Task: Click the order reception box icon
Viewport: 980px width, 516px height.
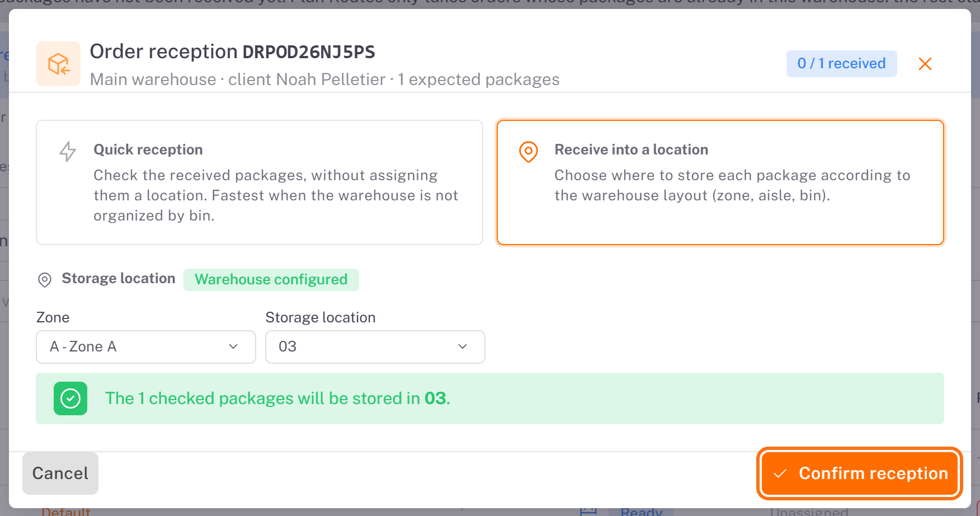Action: pos(58,64)
